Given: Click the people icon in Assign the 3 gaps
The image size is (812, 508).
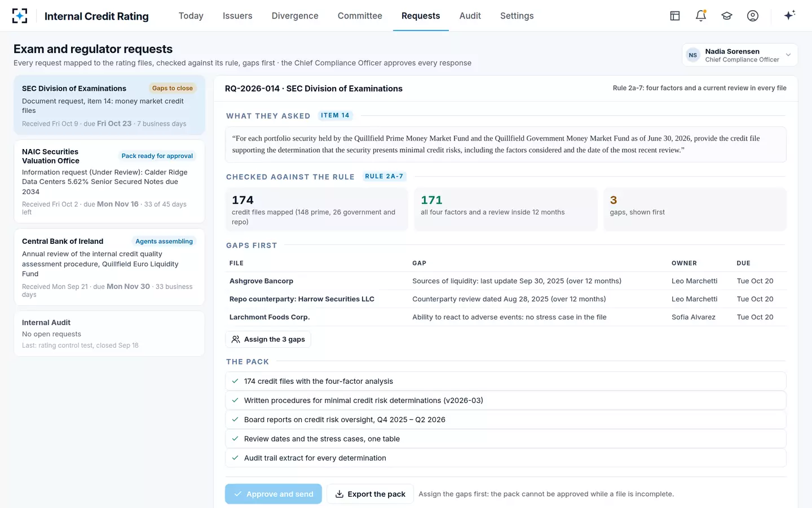Looking at the screenshot, I should pos(236,339).
